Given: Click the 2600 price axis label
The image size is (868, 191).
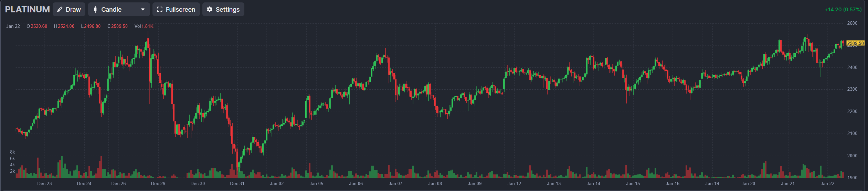Looking at the screenshot, I should click(x=852, y=23).
